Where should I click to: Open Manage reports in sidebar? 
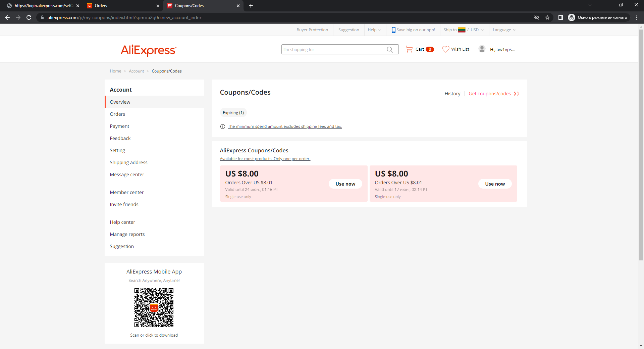[154, 234]
